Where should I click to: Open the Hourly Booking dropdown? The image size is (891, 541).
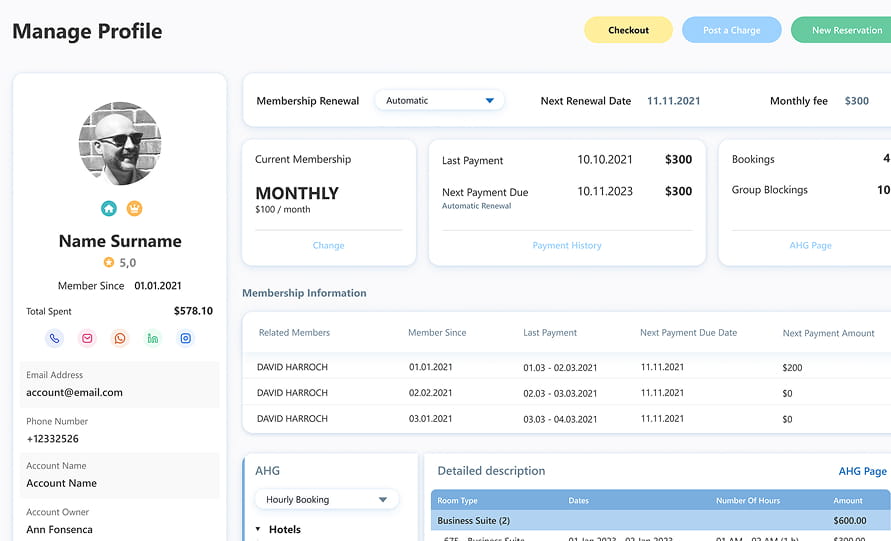326,499
